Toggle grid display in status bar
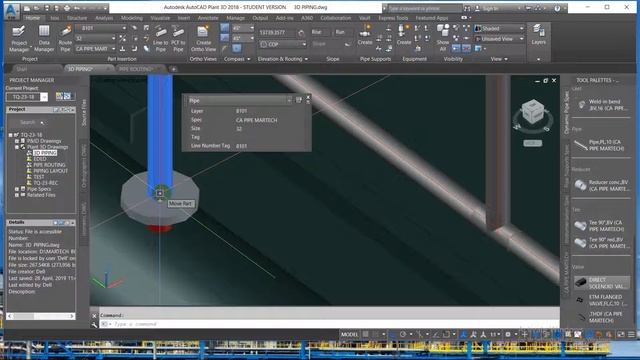The height and width of the screenshot is (360, 640). click(366, 334)
